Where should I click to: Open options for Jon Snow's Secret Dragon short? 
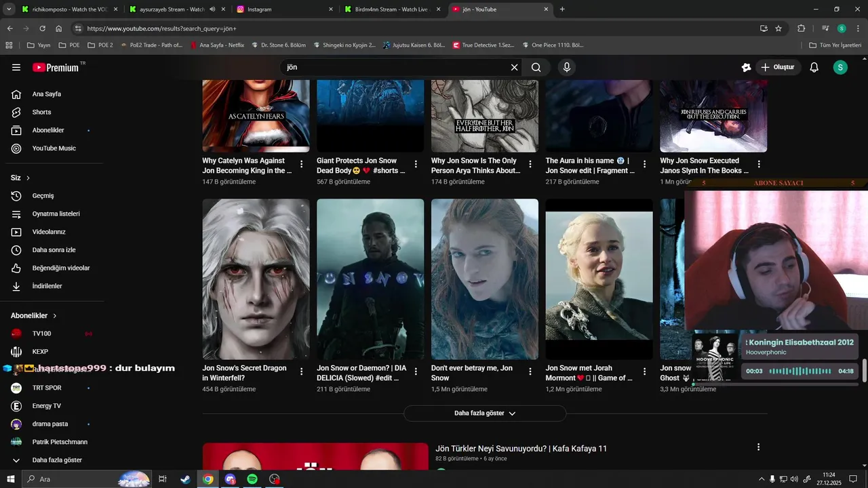point(302,371)
